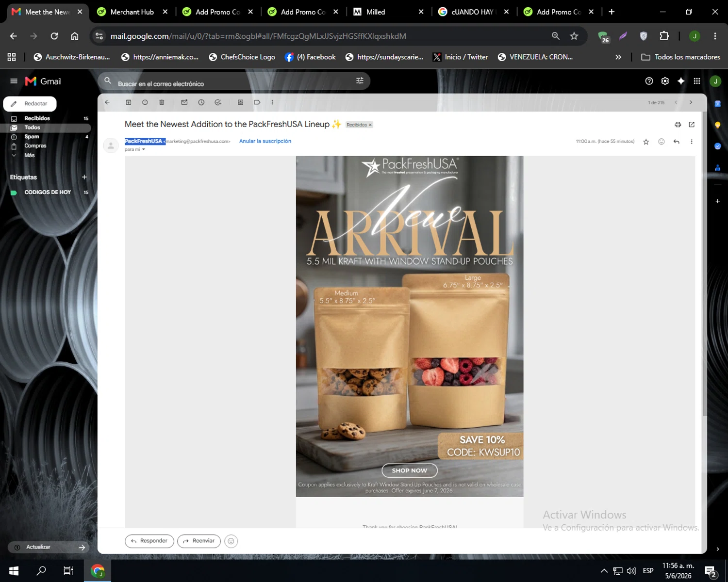Collapse the side panel with bottom chevron
Viewport: 728px width, 582px height.
(x=717, y=549)
